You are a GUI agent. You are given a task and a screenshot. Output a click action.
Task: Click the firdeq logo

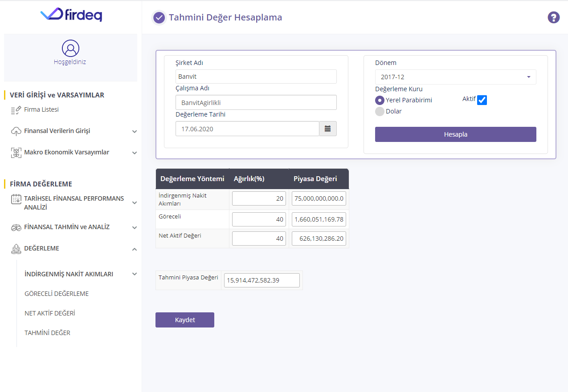[x=71, y=15]
